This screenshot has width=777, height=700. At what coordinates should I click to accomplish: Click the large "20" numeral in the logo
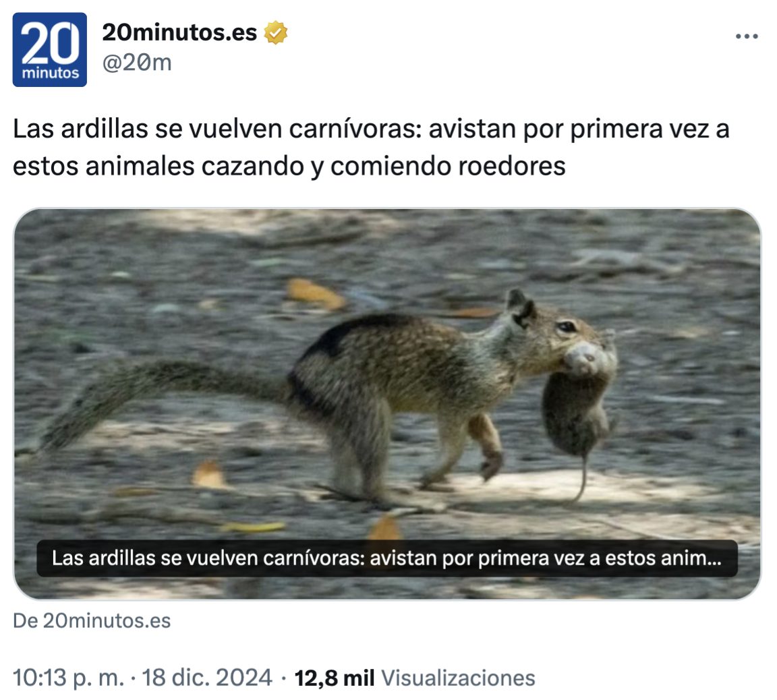click(x=49, y=42)
